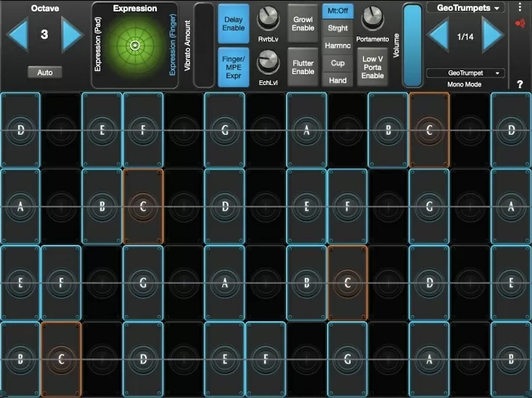
Task: Open help with the question mark
Action: pyautogui.click(x=520, y=84)
